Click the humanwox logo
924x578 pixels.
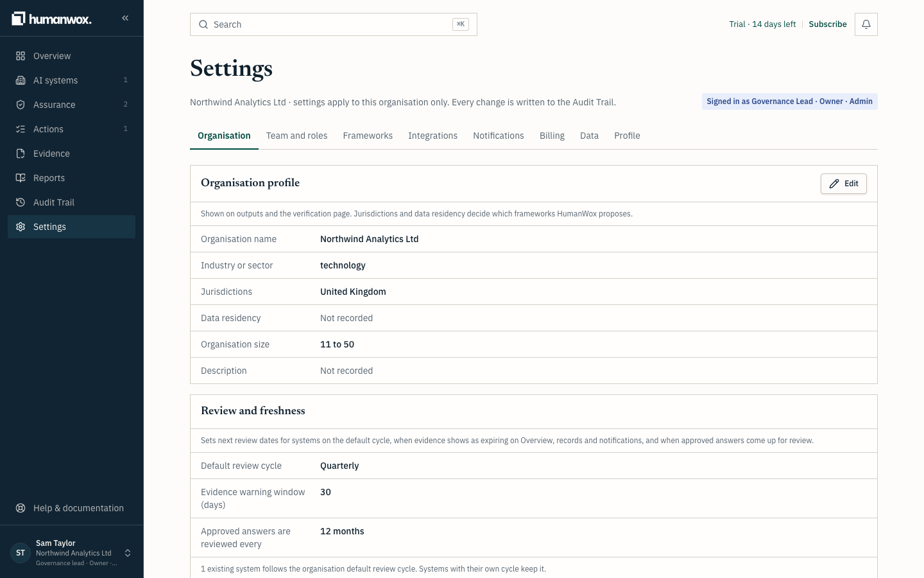(51, 19)
